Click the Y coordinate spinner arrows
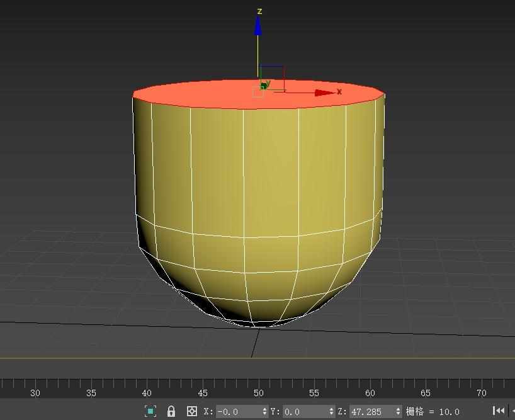This screenshot has height=420, width=515. [x=332, y=412]
